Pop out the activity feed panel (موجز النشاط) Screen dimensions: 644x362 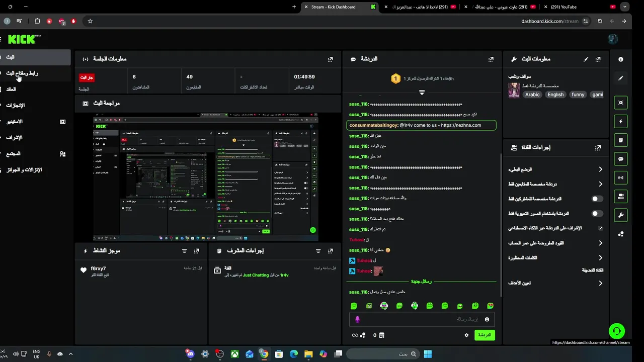196,251
